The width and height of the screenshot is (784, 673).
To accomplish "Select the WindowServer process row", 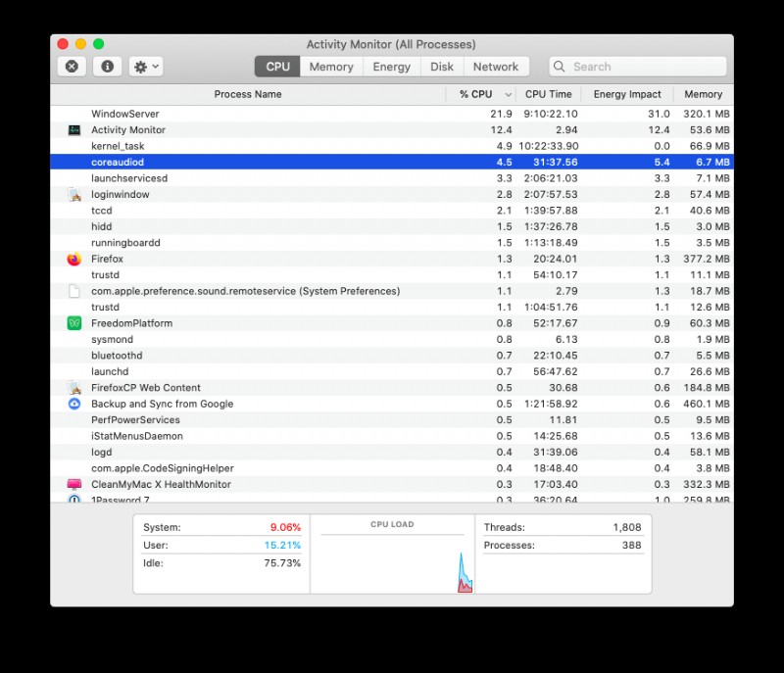I will (392, 114).
